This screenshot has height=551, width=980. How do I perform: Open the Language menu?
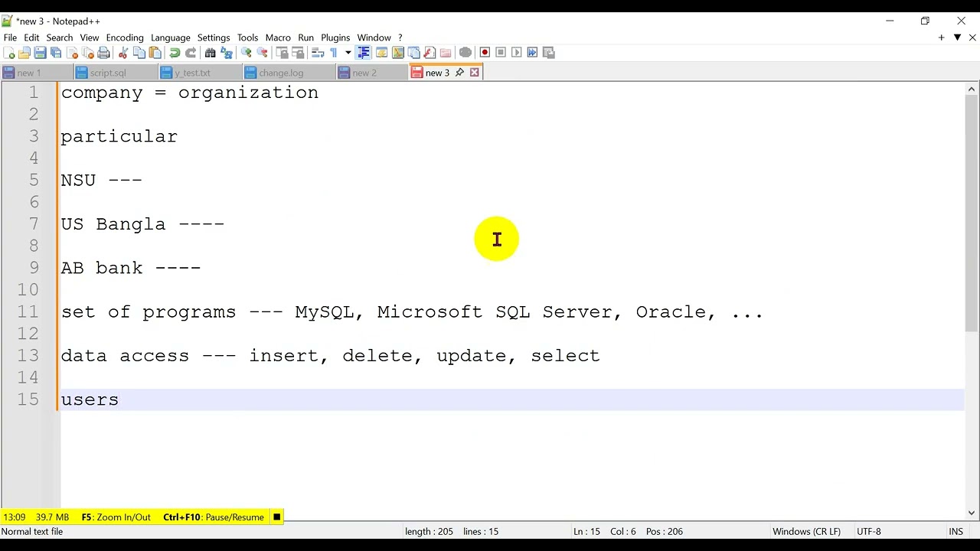point(171,37)
